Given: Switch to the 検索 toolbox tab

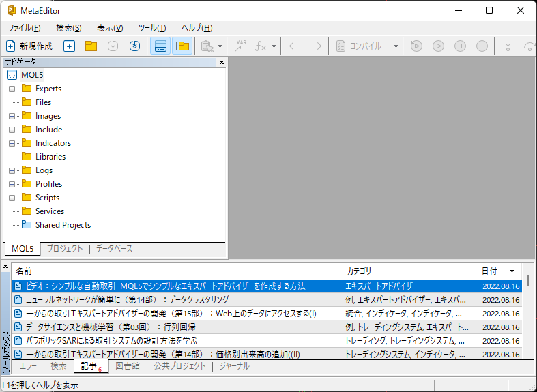Looking at the screenshot, I should coord(59,366).
